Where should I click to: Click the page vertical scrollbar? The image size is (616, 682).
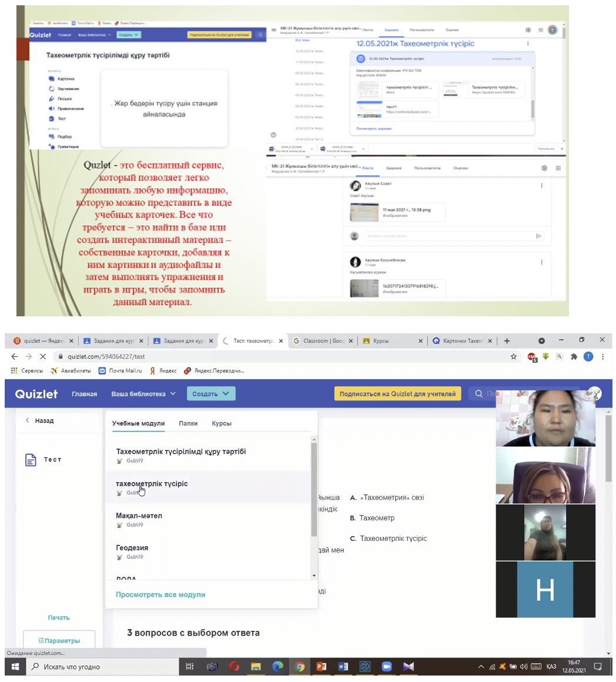tap(608, 448)
